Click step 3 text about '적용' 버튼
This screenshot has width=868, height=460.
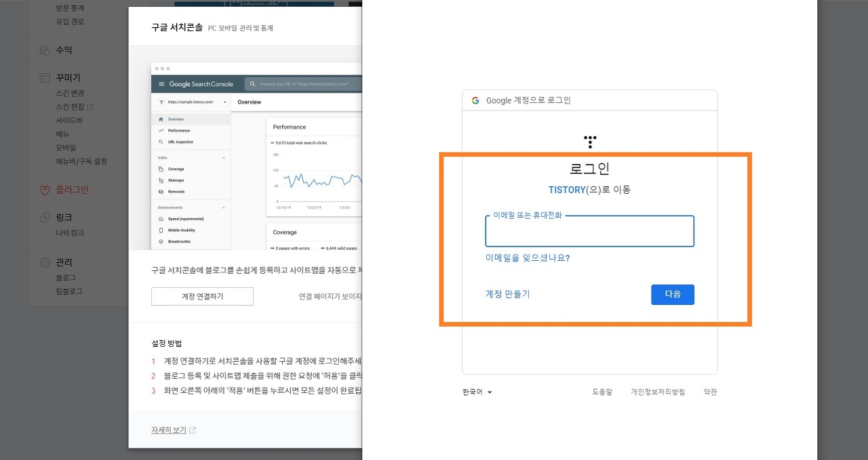[x=263, y=390]
